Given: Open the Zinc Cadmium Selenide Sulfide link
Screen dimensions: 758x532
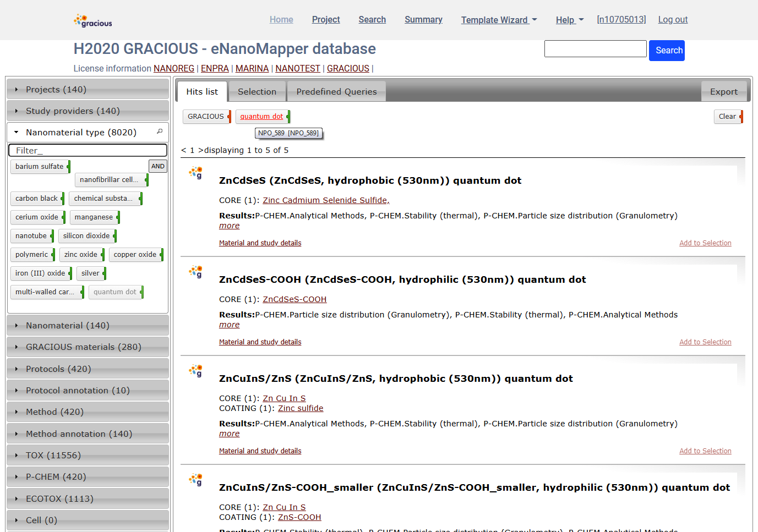Looking at the screenshot, I should (x=326, y=200).
